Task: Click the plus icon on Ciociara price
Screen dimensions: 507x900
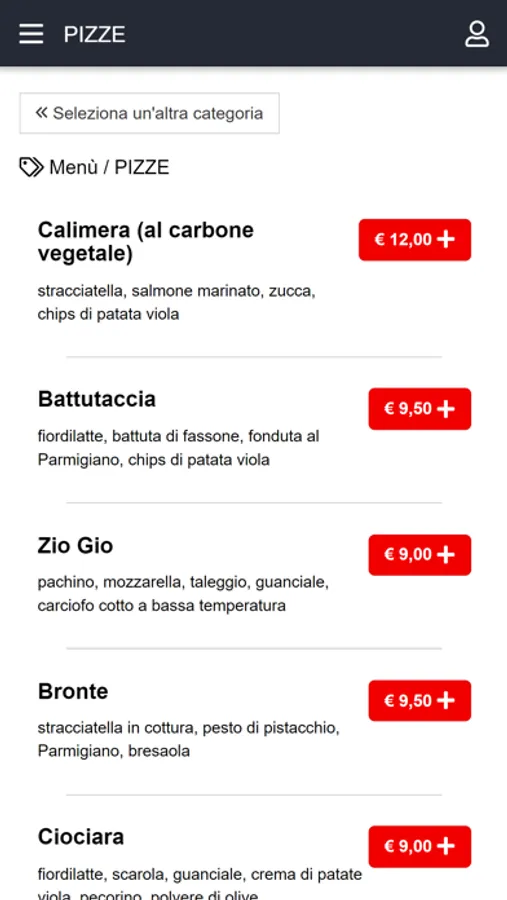Action: (x=446, y=846)
